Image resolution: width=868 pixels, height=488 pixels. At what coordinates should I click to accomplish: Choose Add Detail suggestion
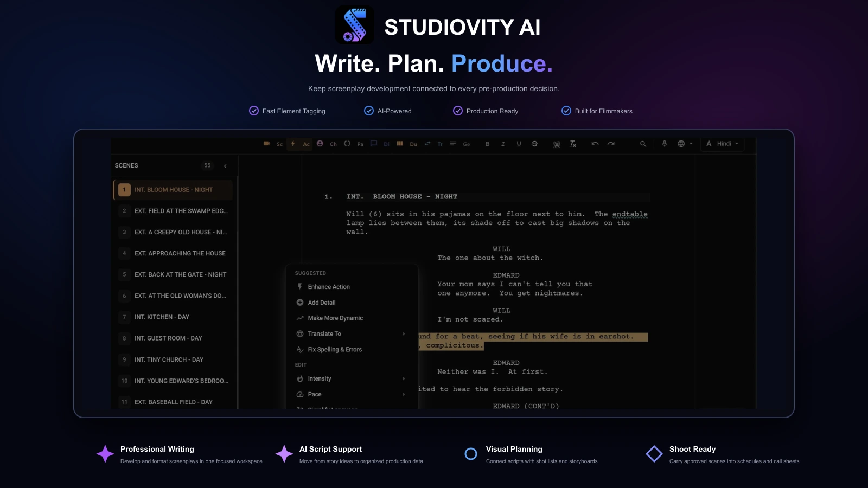[351, 303]
